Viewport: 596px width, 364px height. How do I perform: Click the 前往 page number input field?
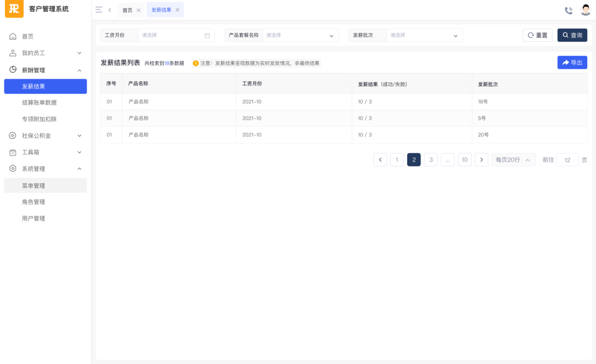pos(567,159)
